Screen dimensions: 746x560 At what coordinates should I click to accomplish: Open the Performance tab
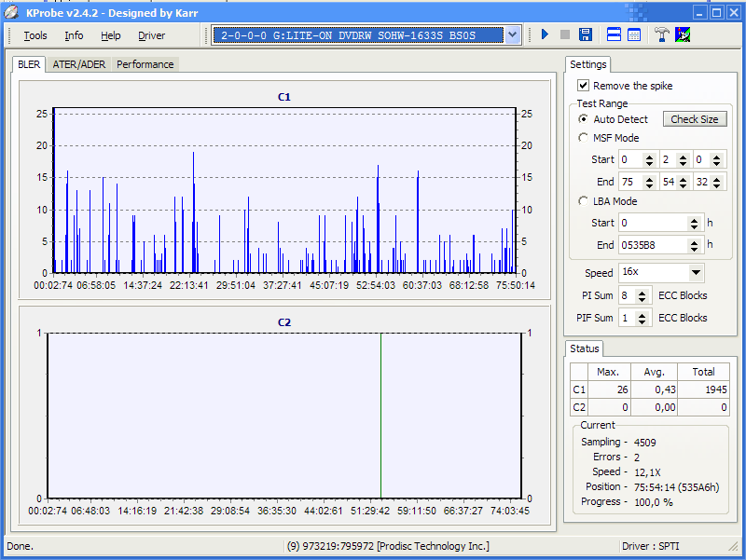[145, 64]
